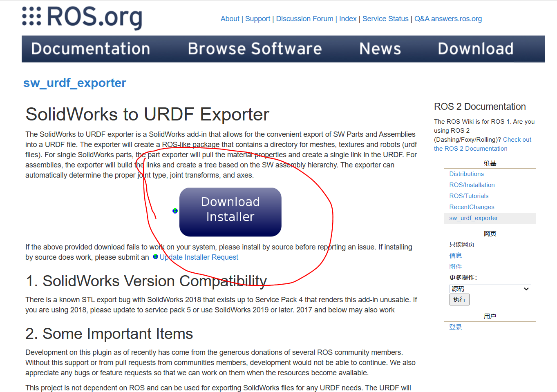Open RecentChanges in the sidebar

pyautogui.click(x=472, y=207)
